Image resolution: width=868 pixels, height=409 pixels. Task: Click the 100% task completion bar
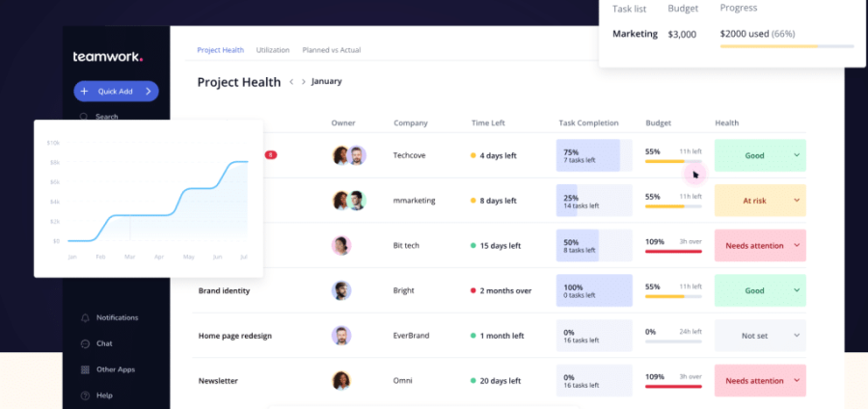pos(594,290)
